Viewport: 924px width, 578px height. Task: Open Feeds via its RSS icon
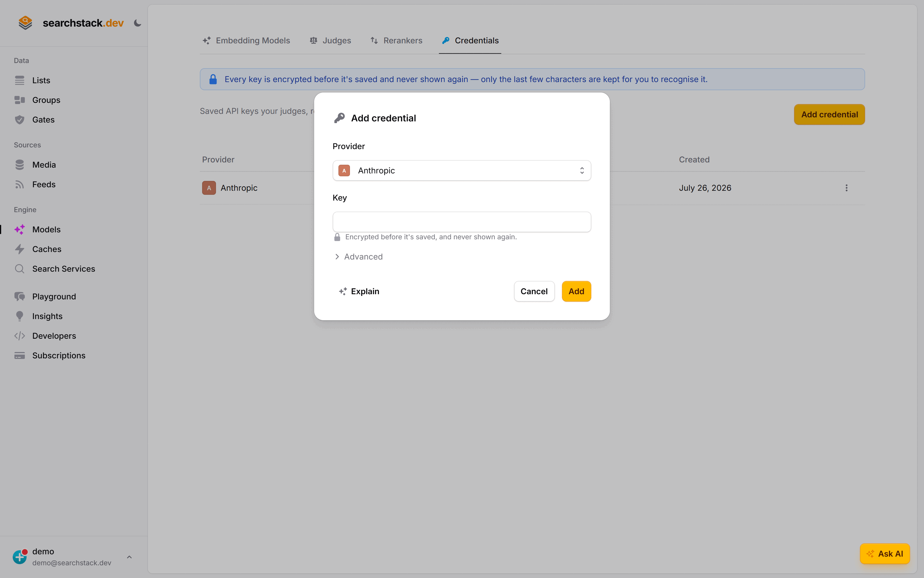[x=19, y=185]
